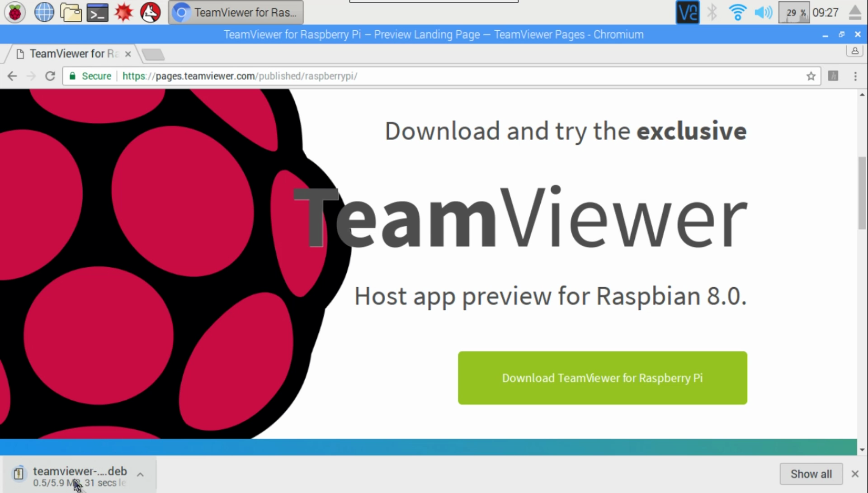Click Show all downloads button

click(x=811, y=474)
